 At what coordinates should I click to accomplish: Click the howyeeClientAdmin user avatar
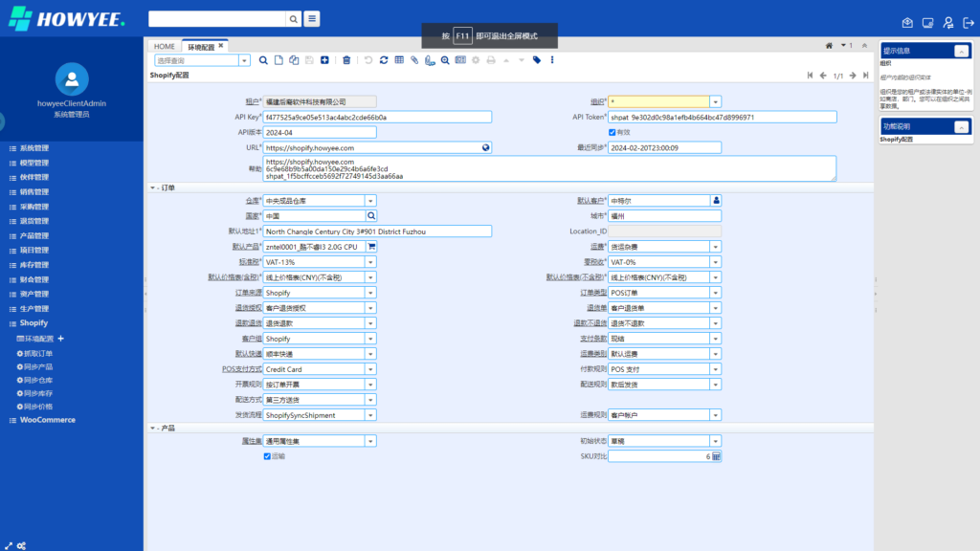pyautogui.click(x=72, y=79)
